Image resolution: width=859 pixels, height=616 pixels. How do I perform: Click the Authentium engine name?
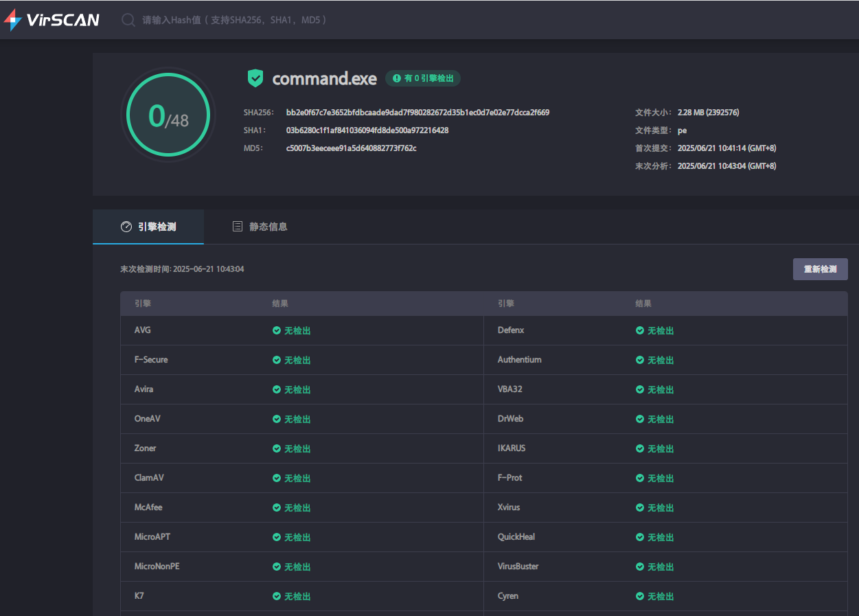(520, 360)
